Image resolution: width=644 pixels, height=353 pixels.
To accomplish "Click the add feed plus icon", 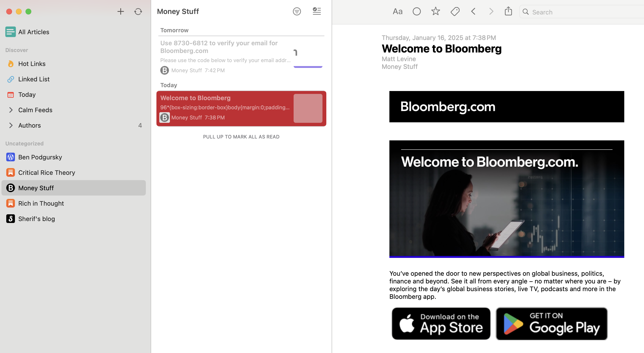I will click(121, 12).
